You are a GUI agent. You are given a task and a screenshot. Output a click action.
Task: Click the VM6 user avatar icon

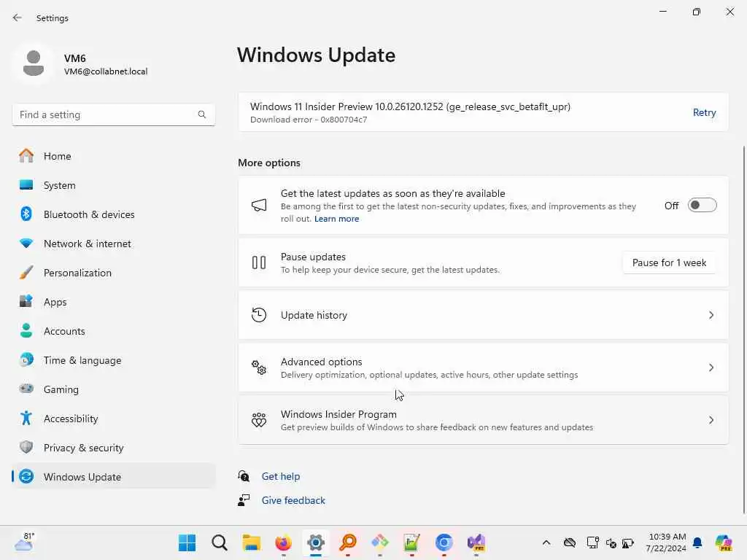point(34,63)
